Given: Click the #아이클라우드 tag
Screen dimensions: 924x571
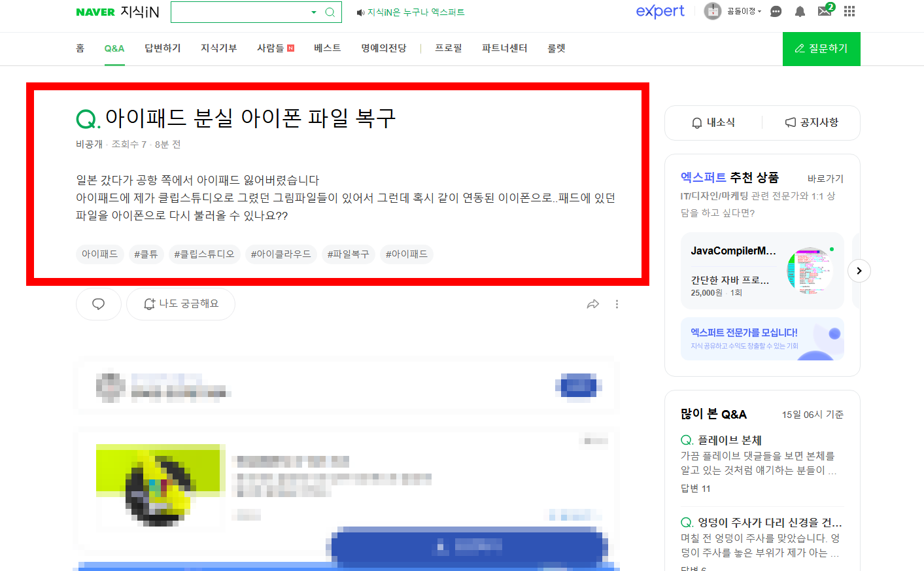Looking at the screenshot, I should tap(281, 254).
